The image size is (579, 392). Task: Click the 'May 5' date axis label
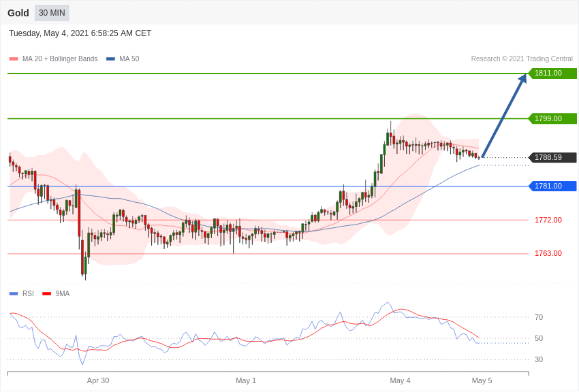tap(482, 380)
